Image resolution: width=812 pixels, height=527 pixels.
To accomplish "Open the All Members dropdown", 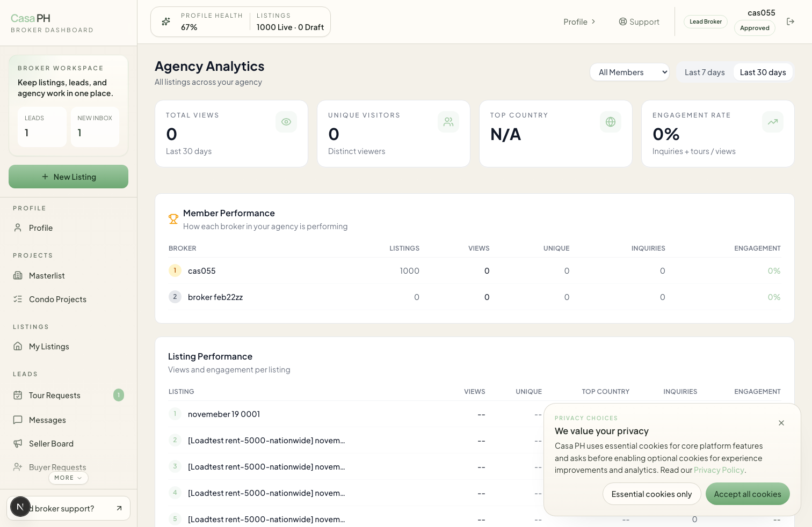I will (629, 72).
